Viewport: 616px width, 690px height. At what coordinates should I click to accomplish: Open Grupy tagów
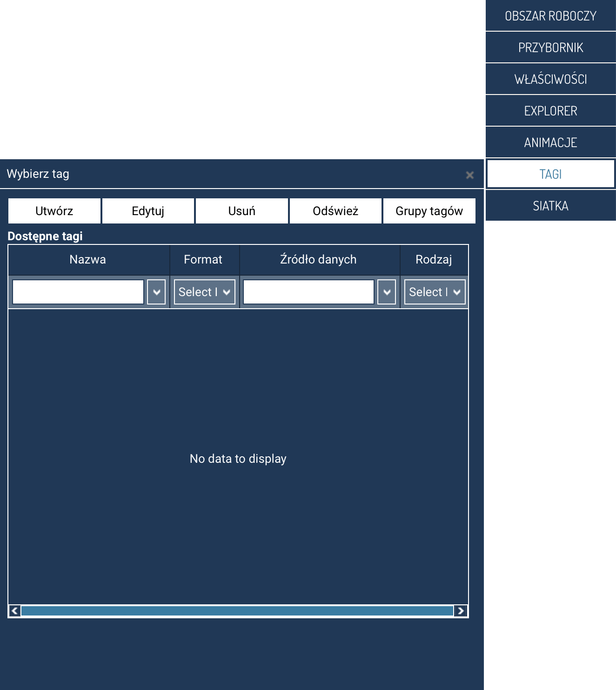tap(429, 211)
